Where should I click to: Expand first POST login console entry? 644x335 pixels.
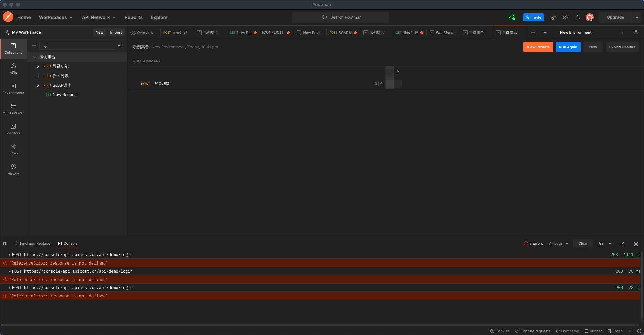pos(10,255)
